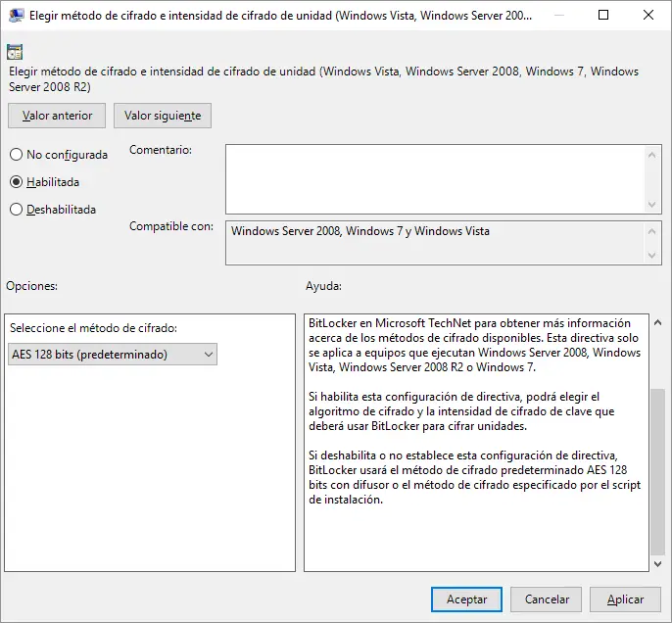Screen dimensions: 672x623
Task: Click the Seleccione el método de cifrado label
Action: coord(93,328)
